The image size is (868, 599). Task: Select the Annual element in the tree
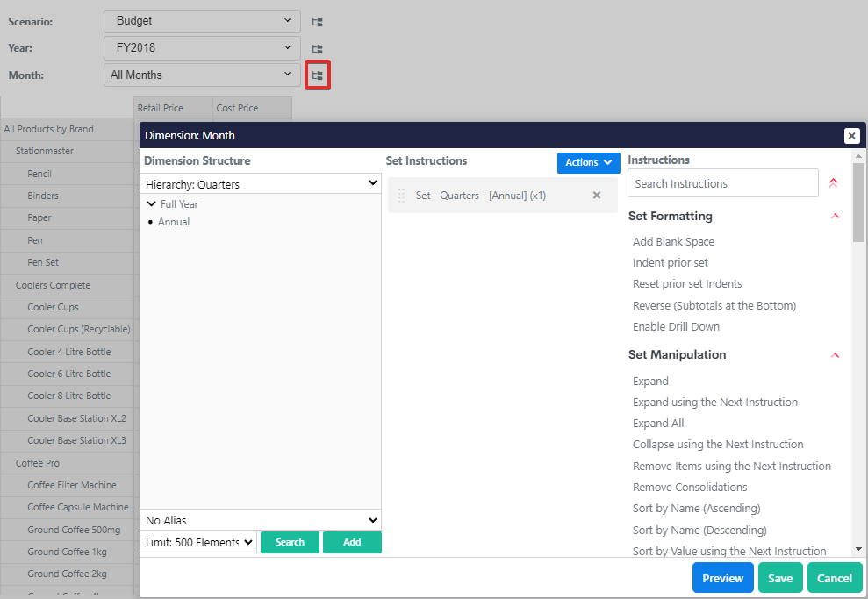pyautogui.click(x=174, y=223)
